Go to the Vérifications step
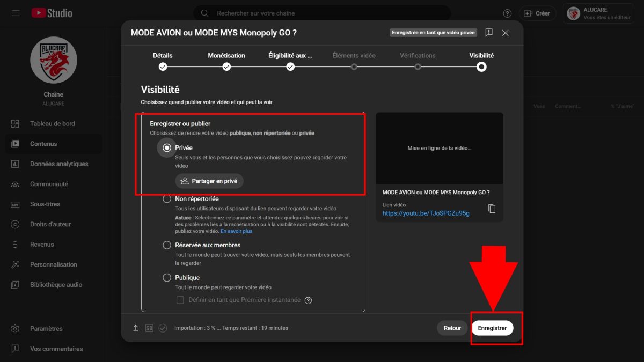The width and height of the screenshot is (644, 362). pyautogui.click(x=418, y=61)
